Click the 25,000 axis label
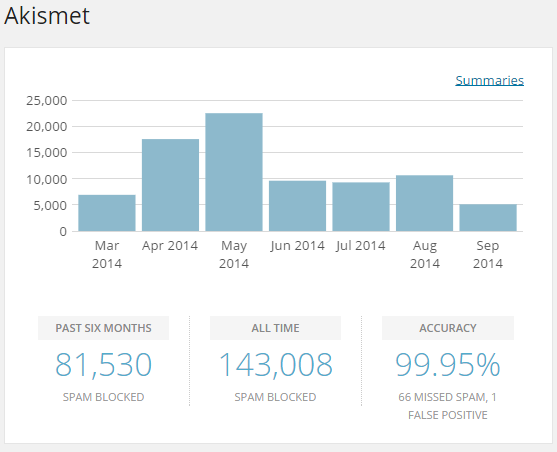557x452 pixels. [47, 101]
